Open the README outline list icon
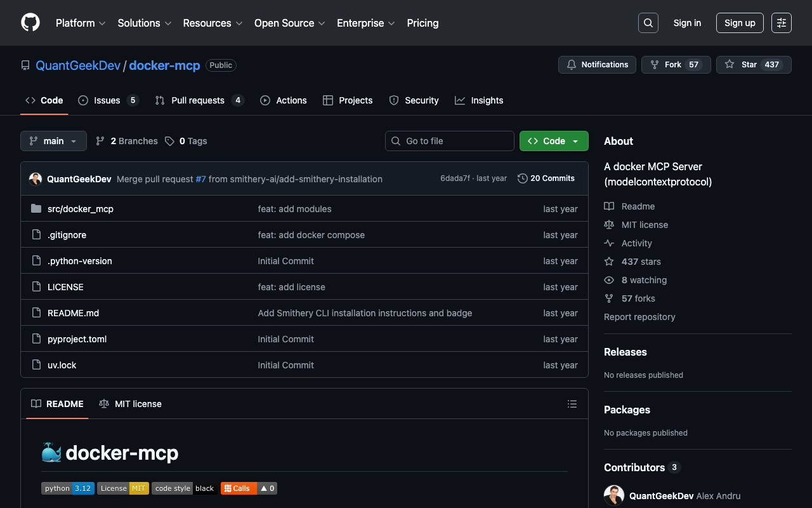Viewport: 812px width, 508px height. (x=572, y=404)
